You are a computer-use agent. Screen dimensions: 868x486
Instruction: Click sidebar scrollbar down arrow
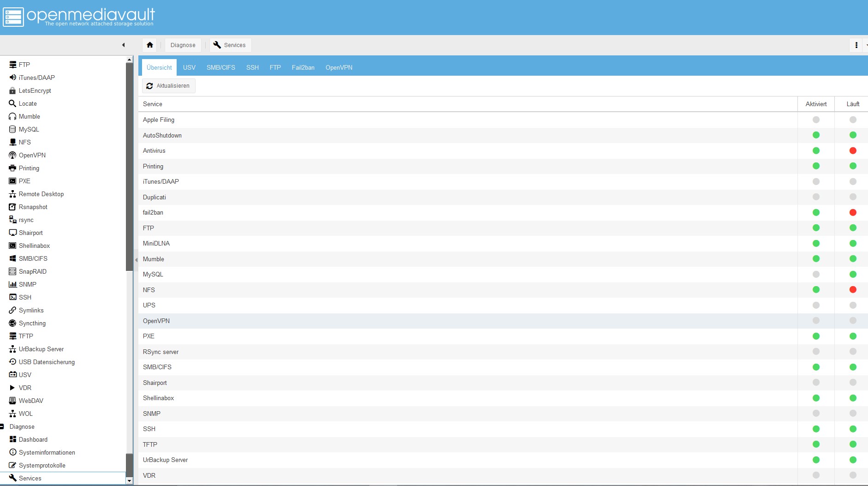coord(129,480)
